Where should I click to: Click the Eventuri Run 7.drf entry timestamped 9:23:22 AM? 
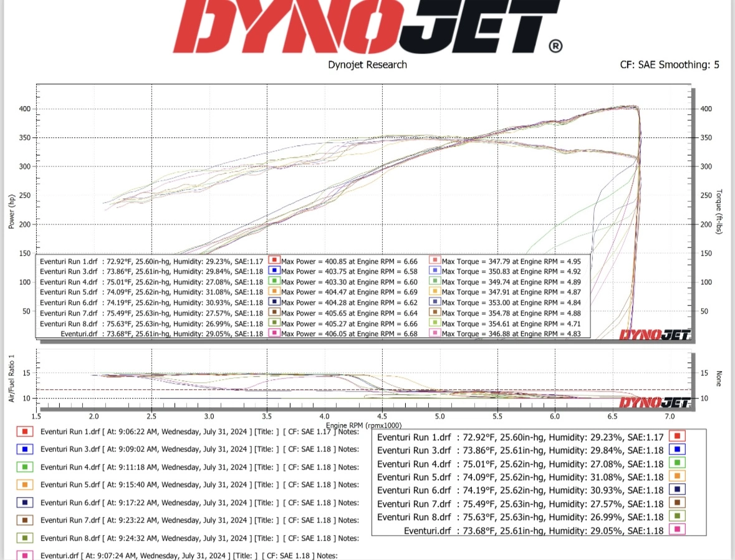pos(199,520)
